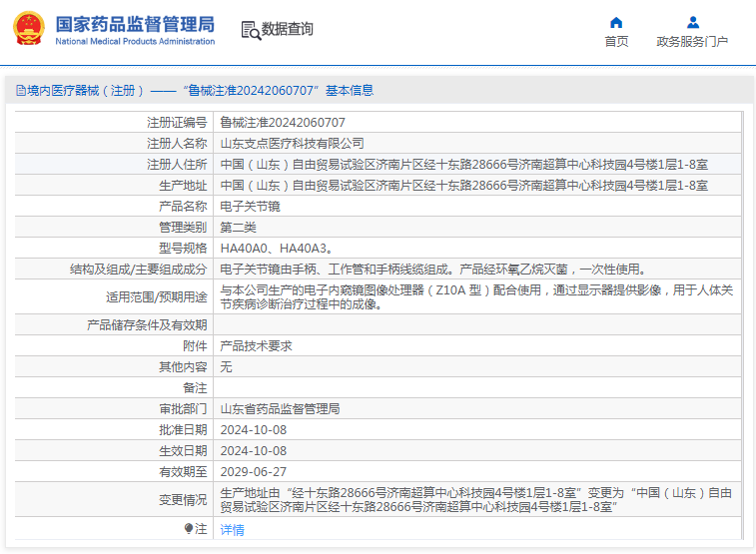The width and height of the screenshot is (756, 554).
Task: Click the 基本信息 heading text
Action: [350, 91]
